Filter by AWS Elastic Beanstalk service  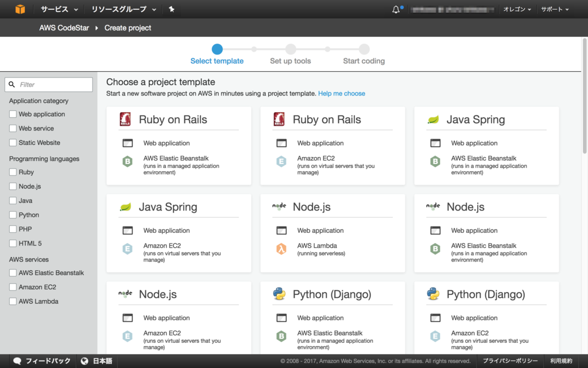(x=13, y=273)
